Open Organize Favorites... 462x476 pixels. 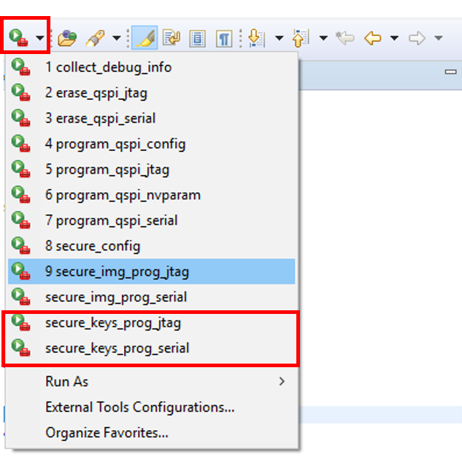(152, 433)
